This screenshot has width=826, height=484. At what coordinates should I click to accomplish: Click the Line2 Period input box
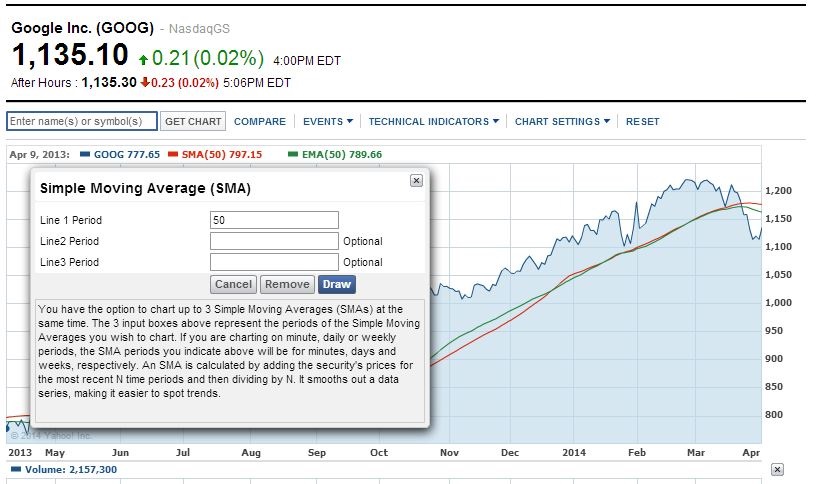274,241
